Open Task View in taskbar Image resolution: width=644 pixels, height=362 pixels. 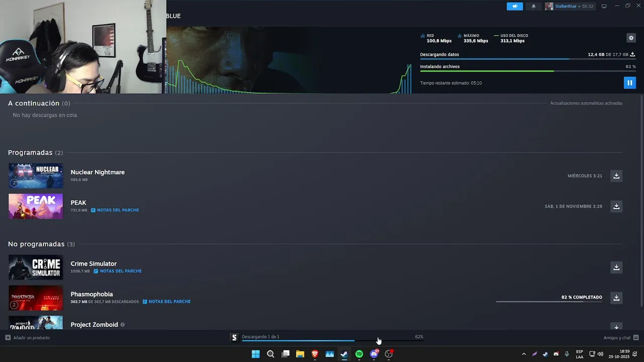[x=285, y=354]
